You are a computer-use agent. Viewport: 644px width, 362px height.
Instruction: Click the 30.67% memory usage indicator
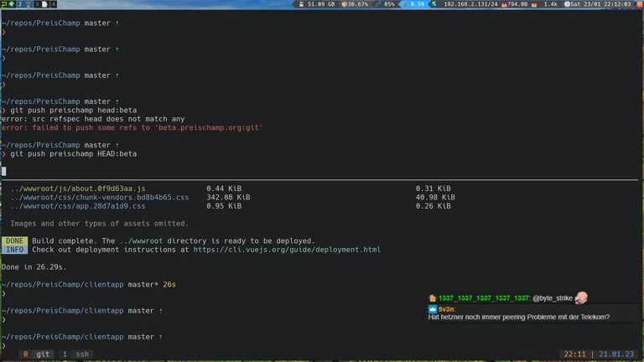pos(356,4)
